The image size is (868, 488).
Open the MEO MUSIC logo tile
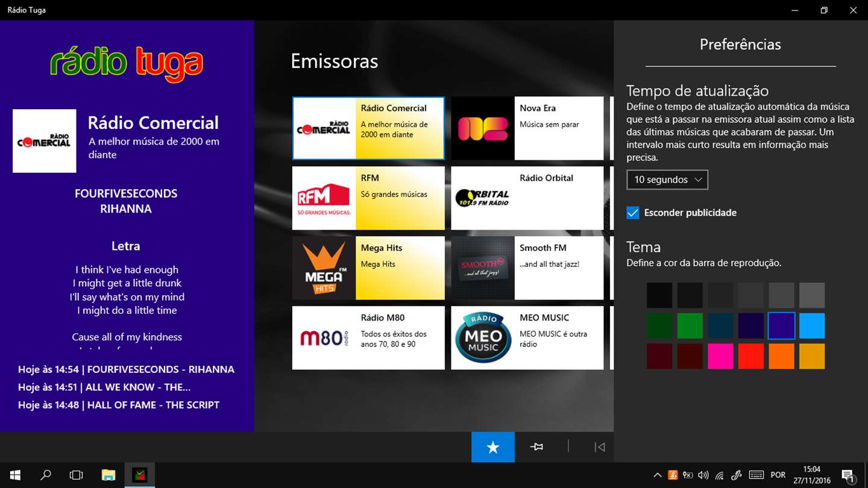(483, 338)
